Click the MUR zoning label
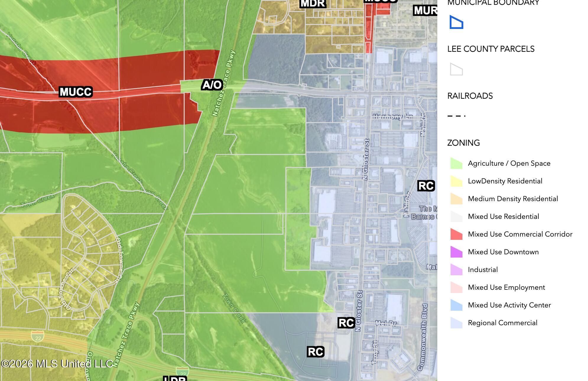This screenshot has height=381, width=588. 425,11
